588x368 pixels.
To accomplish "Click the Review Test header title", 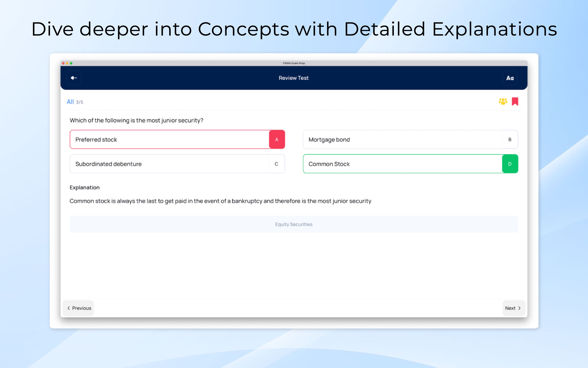I will coord(294,78).
